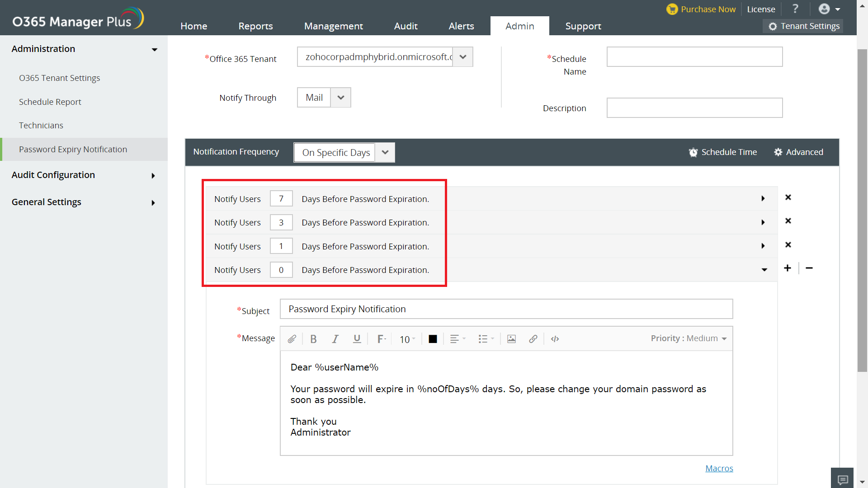Image resolution: width=868 pixels, height=488 pixels.
Task: Expand the Notification Frequency dropdown
Action: click(387, 152)
